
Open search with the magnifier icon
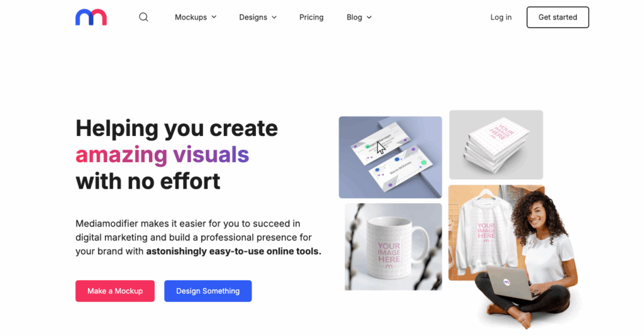click(x=143, y=17)
